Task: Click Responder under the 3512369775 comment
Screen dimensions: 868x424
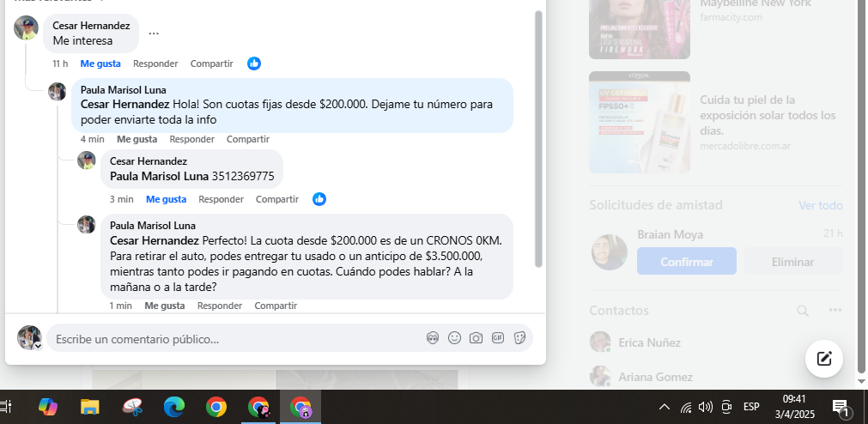Action: coord(221,199)
